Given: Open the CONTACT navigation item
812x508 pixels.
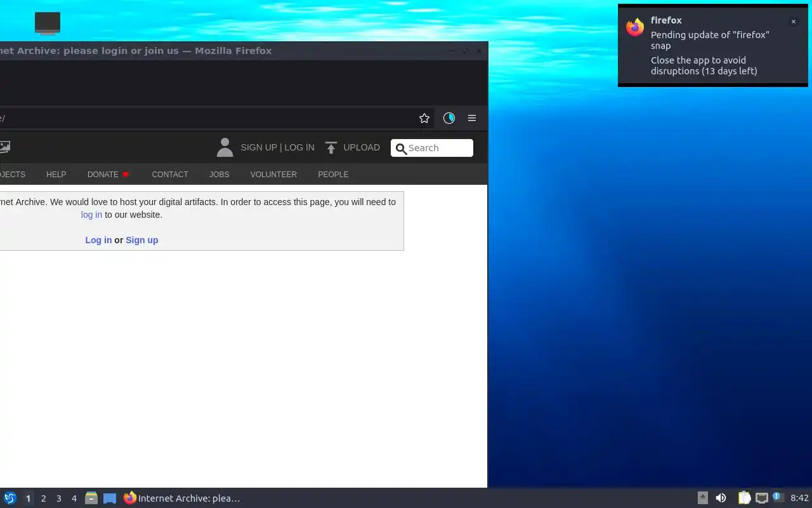Looking at the screenshot, I should coord(170,175).
